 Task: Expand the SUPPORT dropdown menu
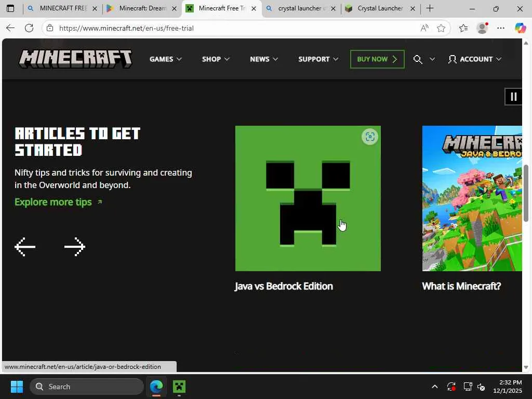[318, 59]
